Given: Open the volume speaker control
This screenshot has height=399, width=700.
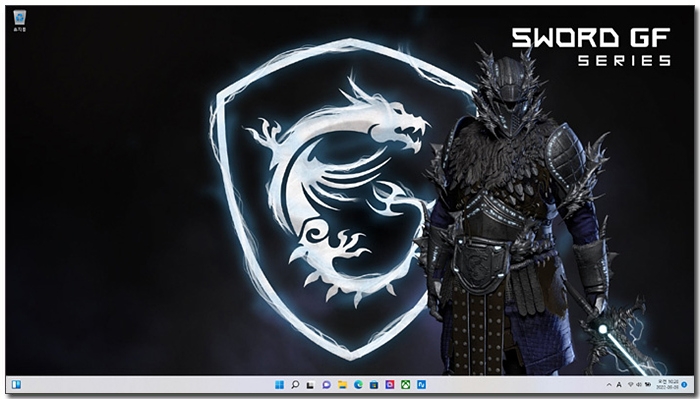Looking at the screenshot, I should 639,384.
